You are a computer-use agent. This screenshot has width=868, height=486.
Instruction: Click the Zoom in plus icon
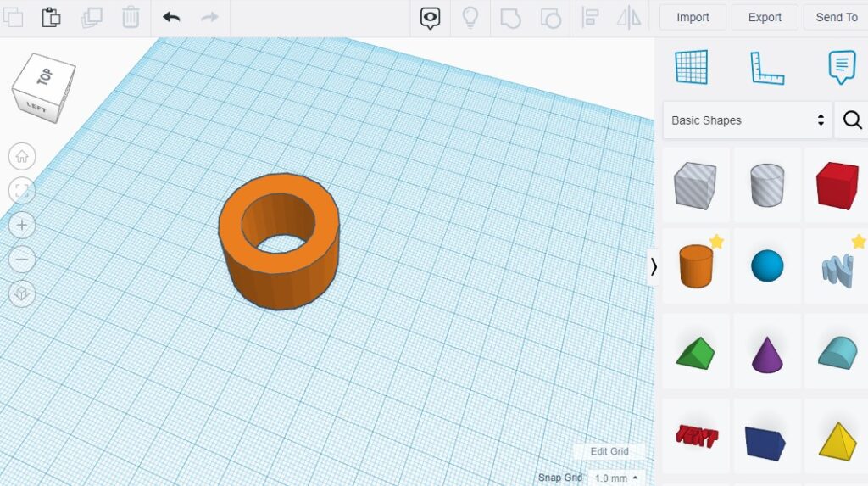pos(22,226)
